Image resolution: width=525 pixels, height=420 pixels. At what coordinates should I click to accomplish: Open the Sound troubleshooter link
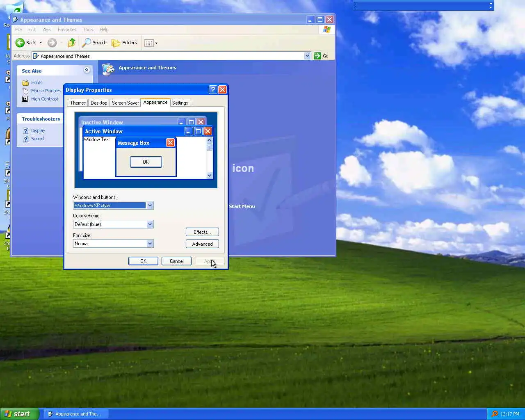(37, 139)
